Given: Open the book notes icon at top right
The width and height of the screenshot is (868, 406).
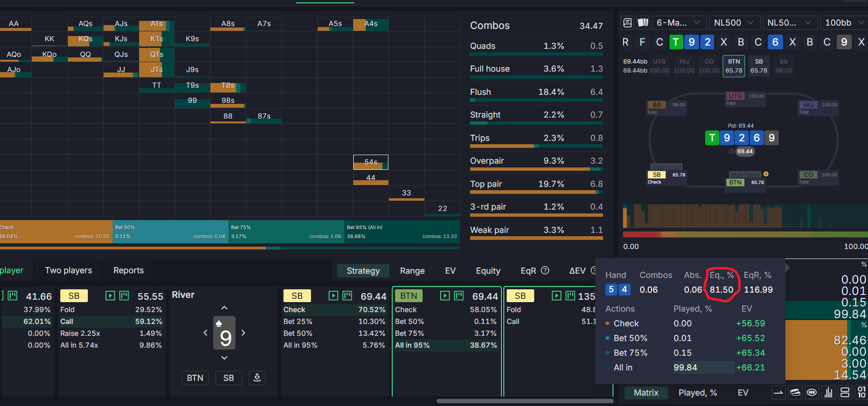Looking at the screenshot, I should point(627,23).
